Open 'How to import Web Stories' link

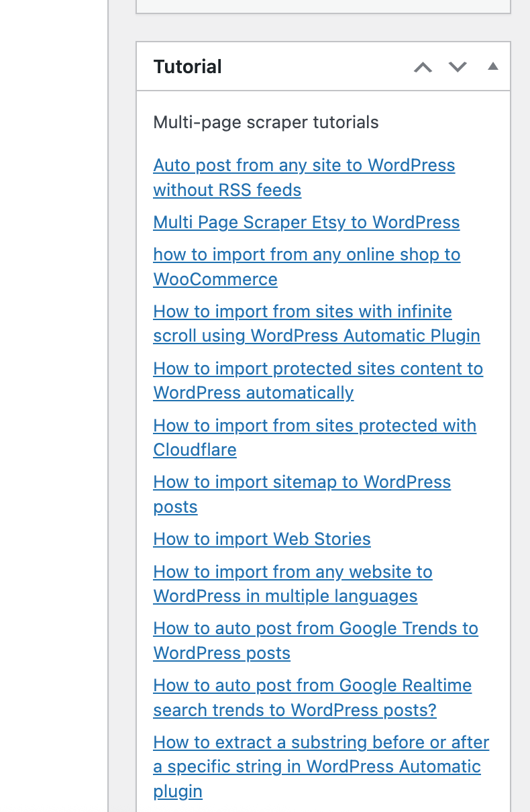[262, 540]
